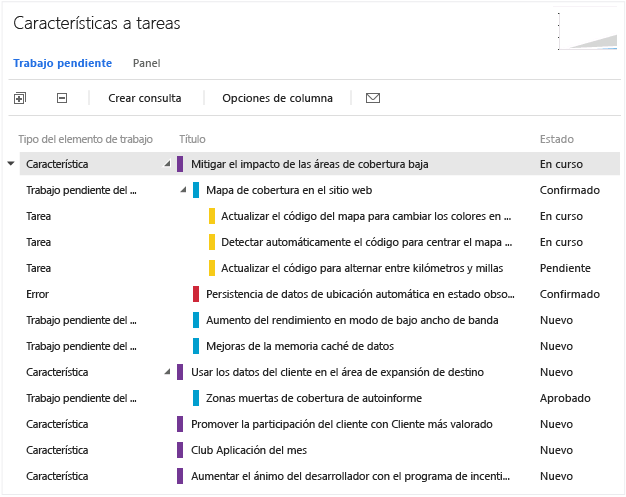The image size is (626, 497).
Task: Select 'Persistencia de datos de ubicación automática' error
Action: (360, 294)
